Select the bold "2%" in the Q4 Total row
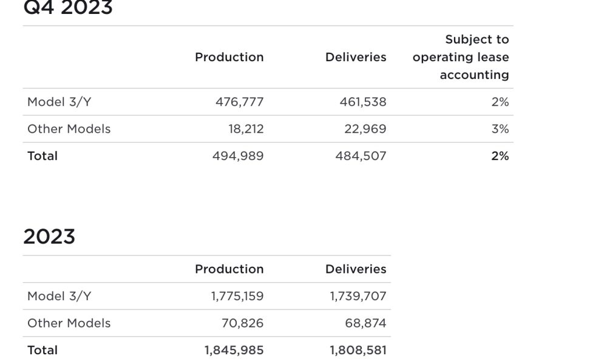This screenshot has height=364, width=607. [500, 157]
